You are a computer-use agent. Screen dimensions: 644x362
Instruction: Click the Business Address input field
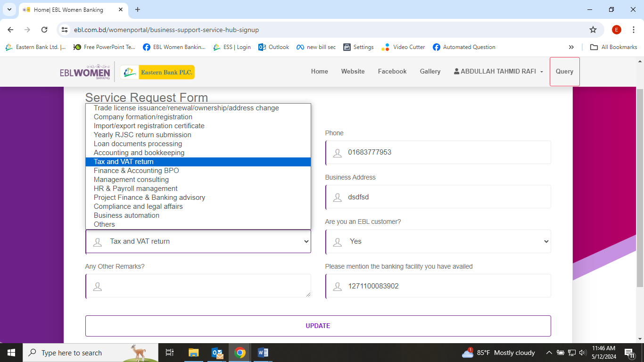click(438, 197)
